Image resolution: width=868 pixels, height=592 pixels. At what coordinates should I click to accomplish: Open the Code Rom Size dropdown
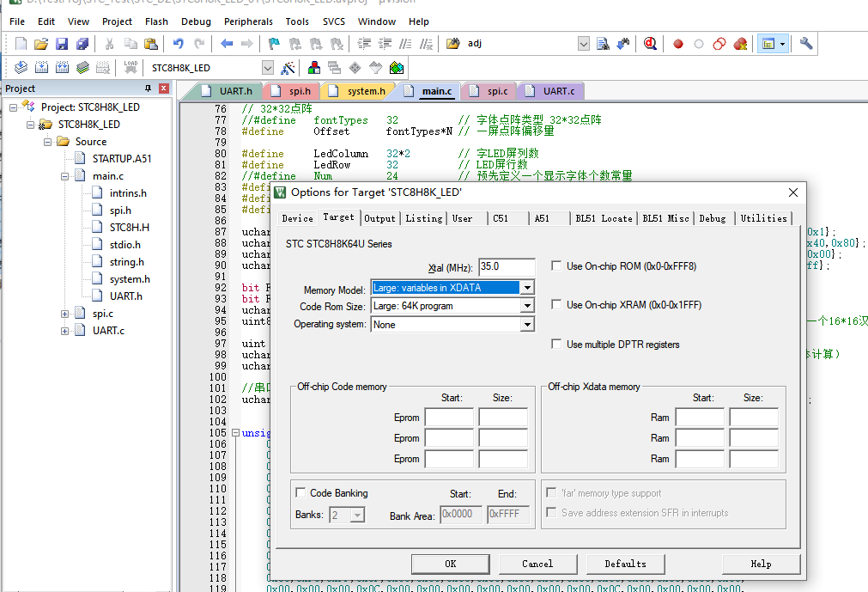pyautogui.click(x=527, y=306)
